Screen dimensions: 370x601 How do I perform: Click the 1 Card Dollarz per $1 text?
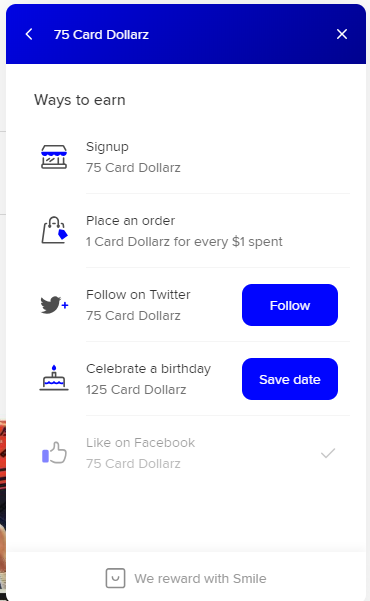click(184, 242)
